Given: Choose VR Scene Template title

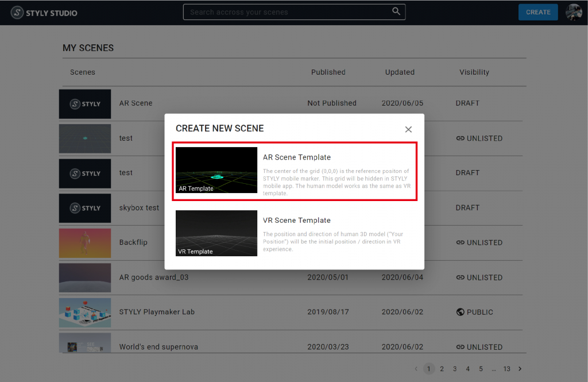Looking at the screenshot, I should (x=297, y=220).
